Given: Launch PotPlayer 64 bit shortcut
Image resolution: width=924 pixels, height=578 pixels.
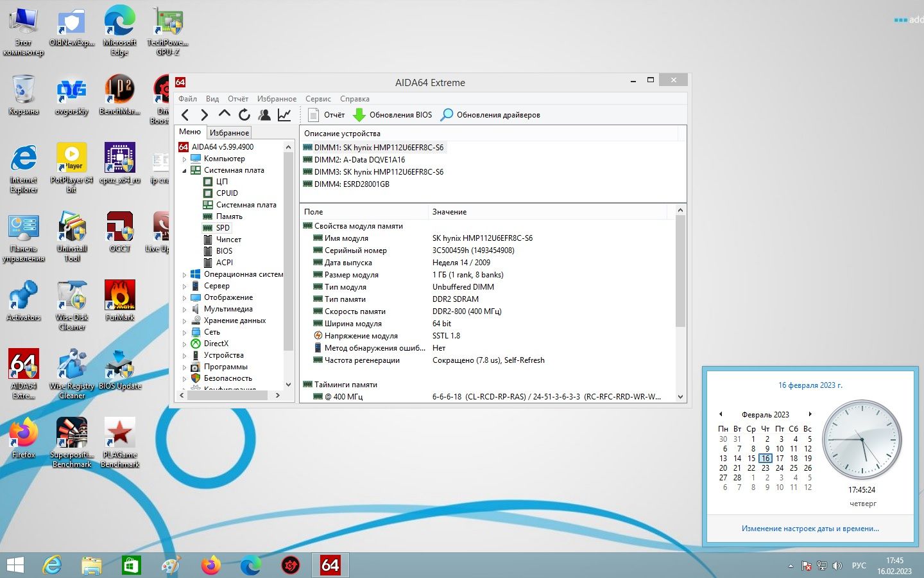Looking at the screenshot, I should point(71,168).
